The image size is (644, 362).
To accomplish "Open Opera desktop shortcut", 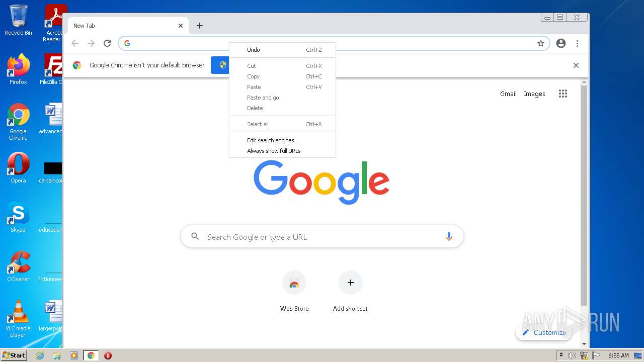I will tap(18, 167).
